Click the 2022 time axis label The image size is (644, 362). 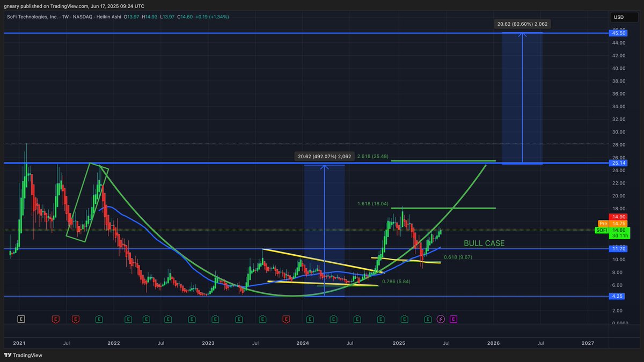coord(113,343)
